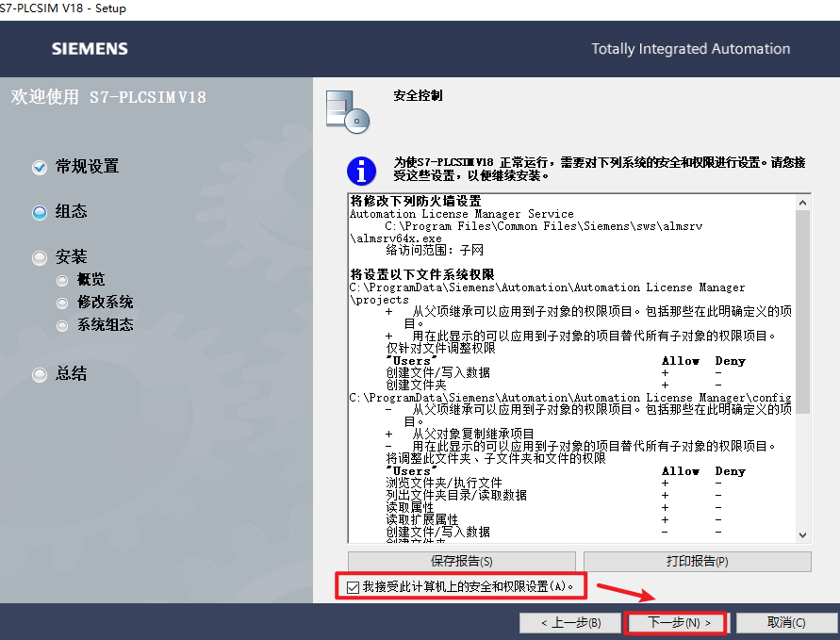
Task: Click the 概览 sub-step bullet
Action: click(62, 281)
